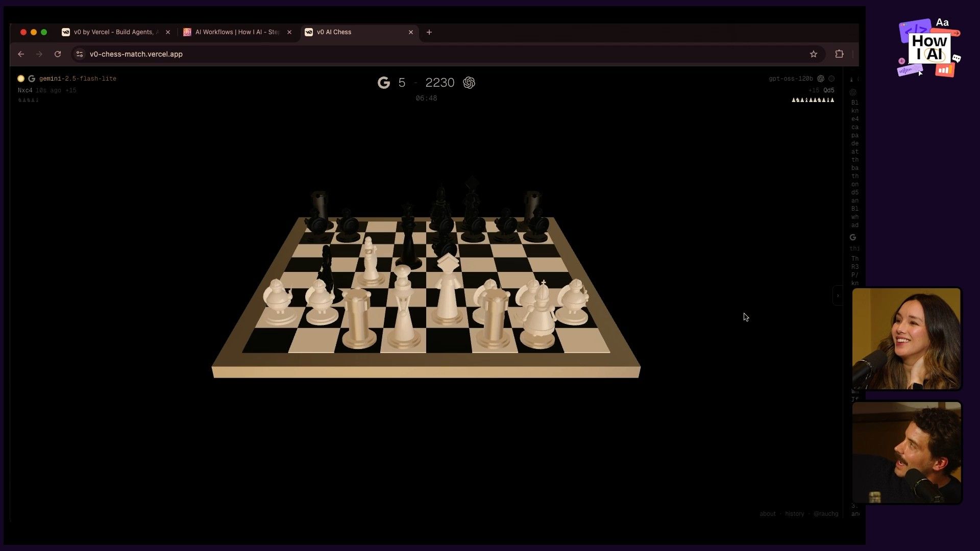This screenshot has height=551, width=980.
Task: Click the browser forward arrow
Action: click(x=39, y=54)
